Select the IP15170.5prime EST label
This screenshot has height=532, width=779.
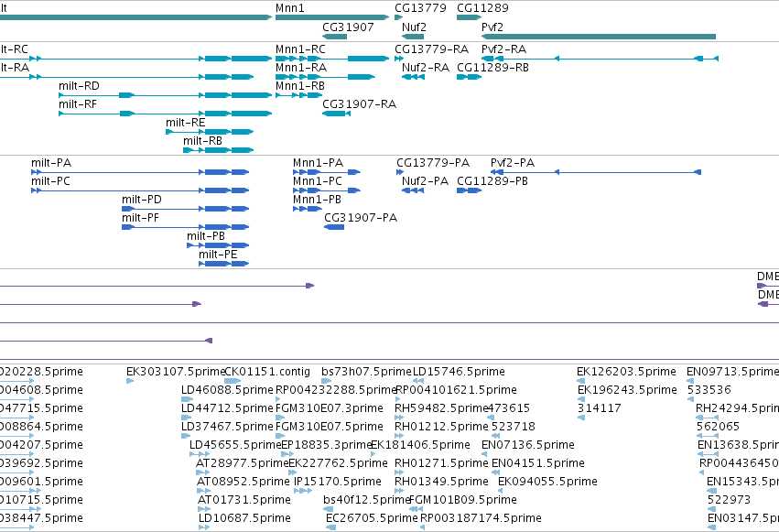(x=338, y=482)
